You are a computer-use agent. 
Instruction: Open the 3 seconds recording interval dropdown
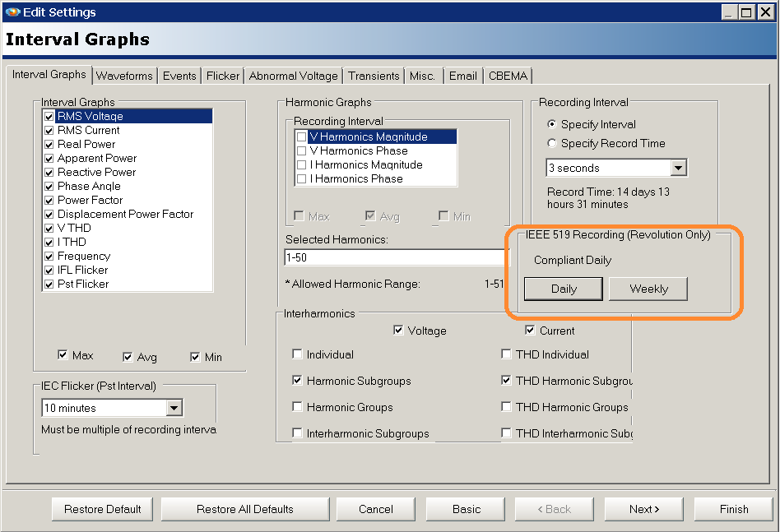pyautogui.click(x=677, y=167)
